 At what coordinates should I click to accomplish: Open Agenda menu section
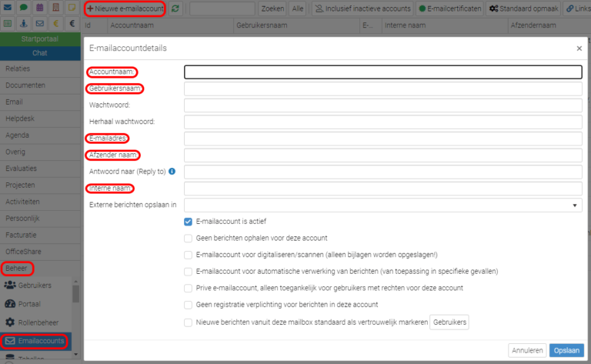40,135
